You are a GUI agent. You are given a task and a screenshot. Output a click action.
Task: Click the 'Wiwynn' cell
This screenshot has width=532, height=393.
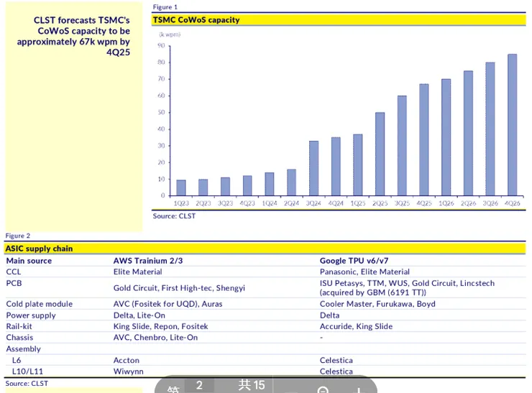coord(129,371)
